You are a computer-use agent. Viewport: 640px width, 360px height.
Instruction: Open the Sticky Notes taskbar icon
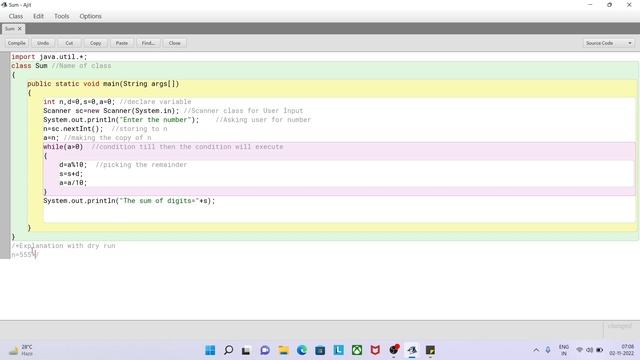[430, 350]
